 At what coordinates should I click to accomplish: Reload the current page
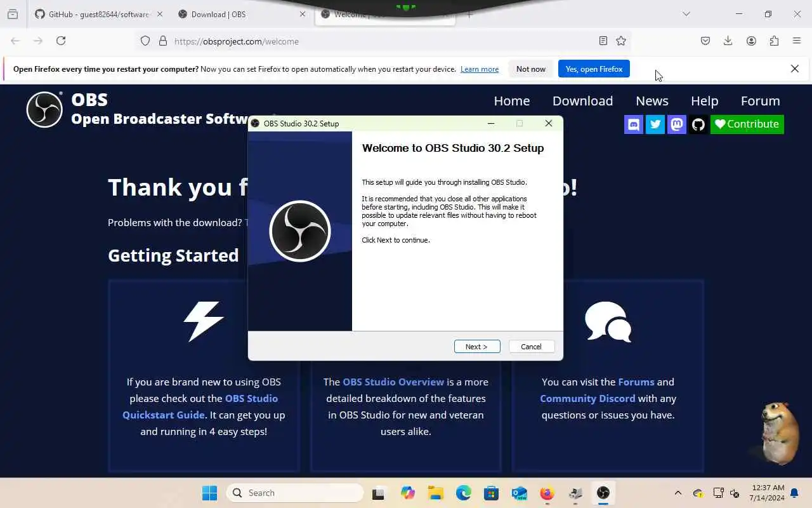(61, 41)
